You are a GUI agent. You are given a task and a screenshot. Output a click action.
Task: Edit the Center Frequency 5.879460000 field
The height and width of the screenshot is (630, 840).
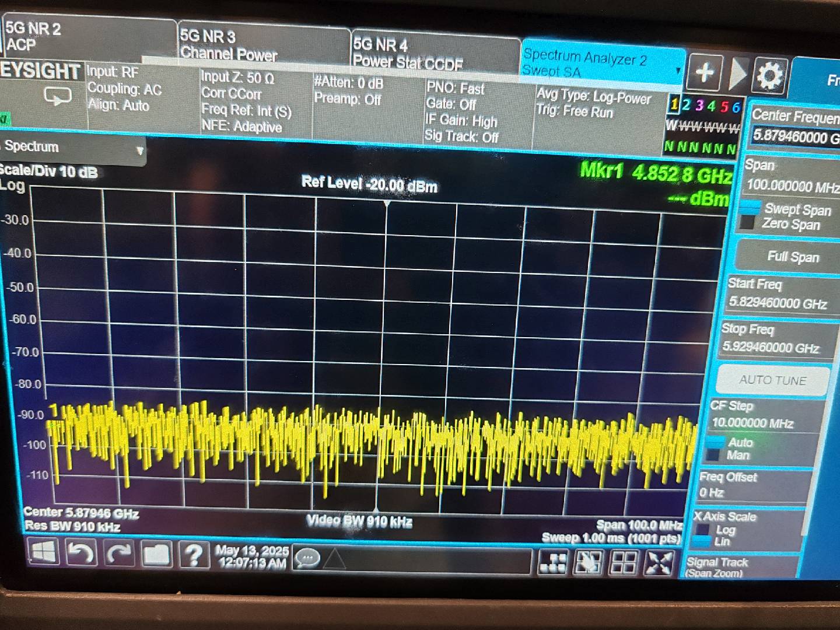[x=794, y=137]
